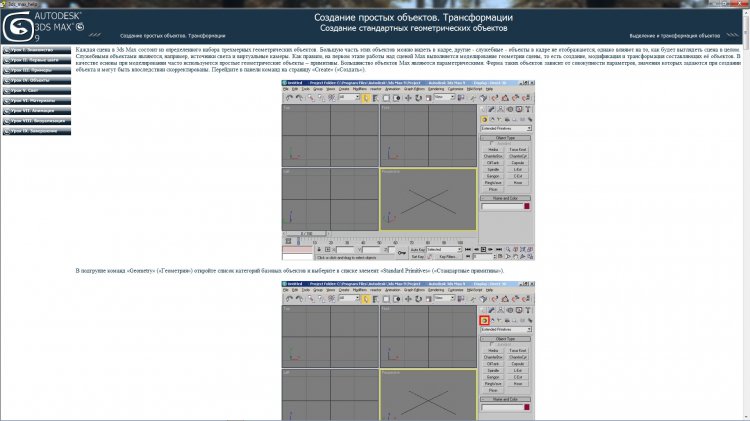Open lesson 'Урок III. Примеры'
The height and width of the screenshot is (421, 750).
click(x=37, y=70)
